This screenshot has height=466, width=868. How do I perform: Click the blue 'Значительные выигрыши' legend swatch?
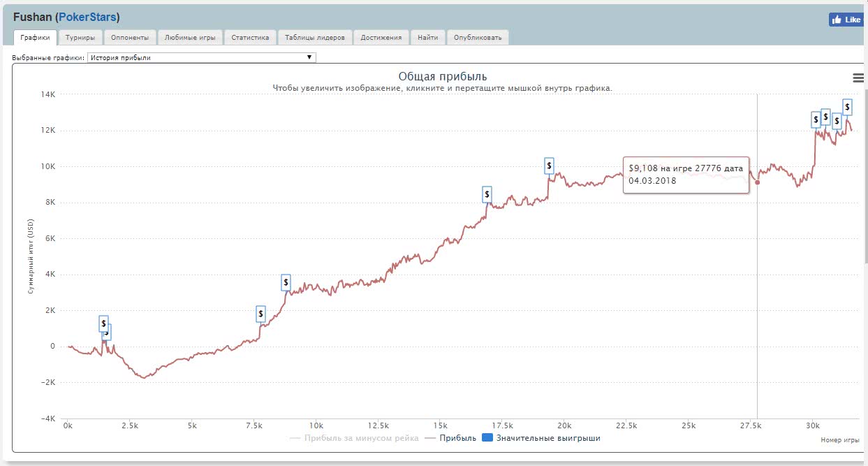tap(488, 438)
